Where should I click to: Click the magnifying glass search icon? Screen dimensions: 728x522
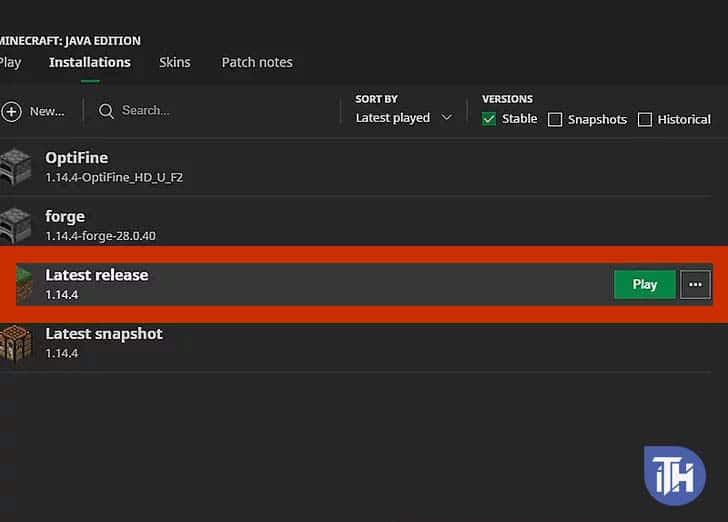[107, 111]
